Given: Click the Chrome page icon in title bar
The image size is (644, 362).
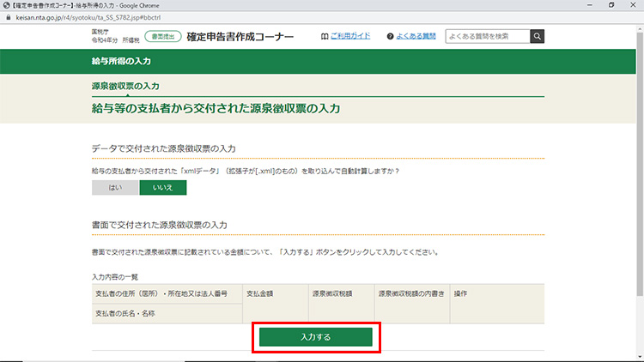Looking at the screenshot, I should [x=6, y=5].
